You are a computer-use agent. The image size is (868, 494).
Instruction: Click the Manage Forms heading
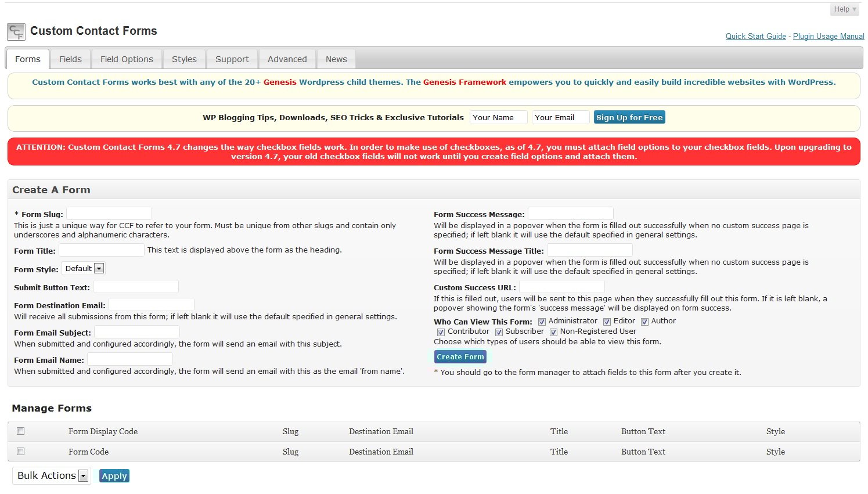(x=52, y=408)
